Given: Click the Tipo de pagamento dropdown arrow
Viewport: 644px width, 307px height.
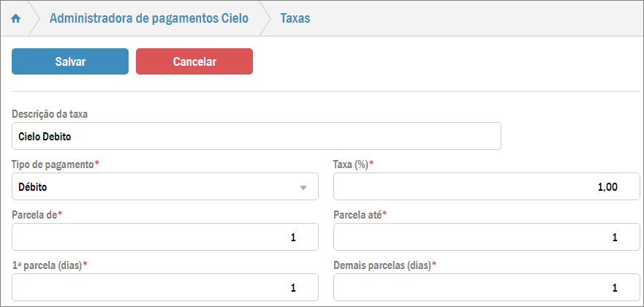Looking at the screenshot, I should point(303,188).
